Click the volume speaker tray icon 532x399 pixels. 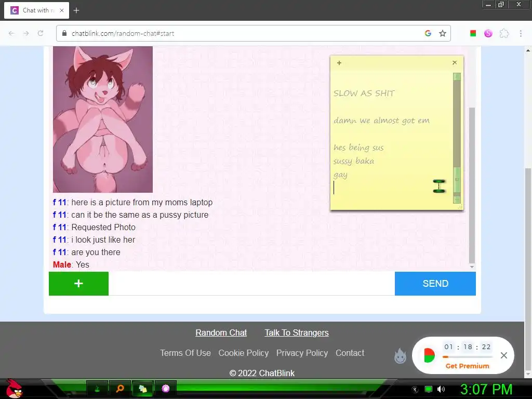tap(441, 389)
